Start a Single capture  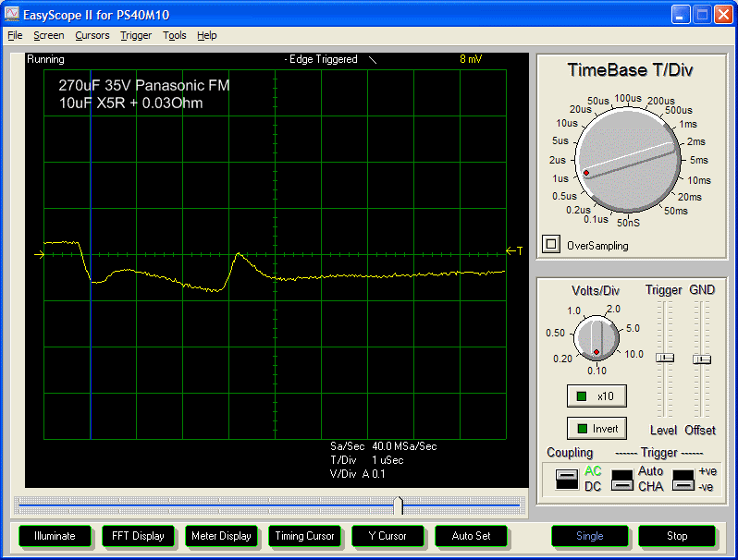[590, 536]
